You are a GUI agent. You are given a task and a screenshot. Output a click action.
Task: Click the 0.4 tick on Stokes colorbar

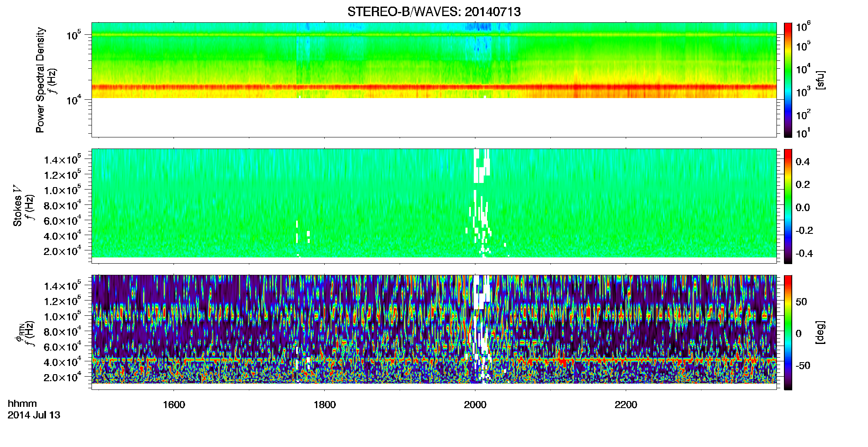click(x=803, y=162)
